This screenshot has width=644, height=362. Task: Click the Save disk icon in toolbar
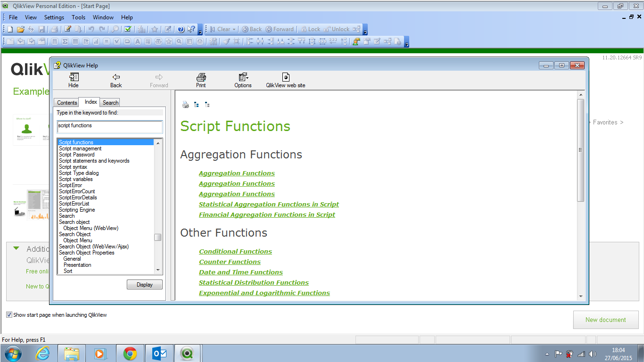click(41, 29)
